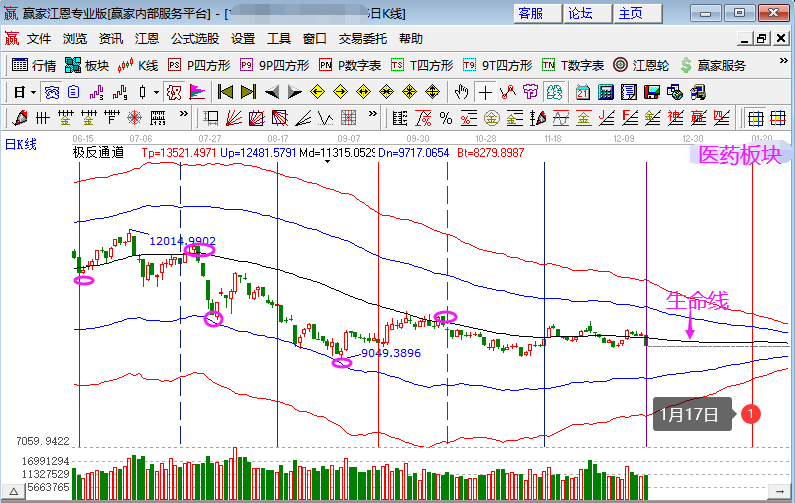Image resolution: width=795 pixels, height=503 pixels.
Task: Select the circled gold character icon
Action: (x=491, y=118)
